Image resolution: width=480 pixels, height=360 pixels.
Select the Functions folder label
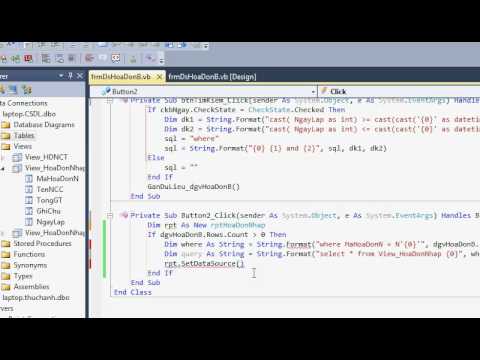point(29,254)
